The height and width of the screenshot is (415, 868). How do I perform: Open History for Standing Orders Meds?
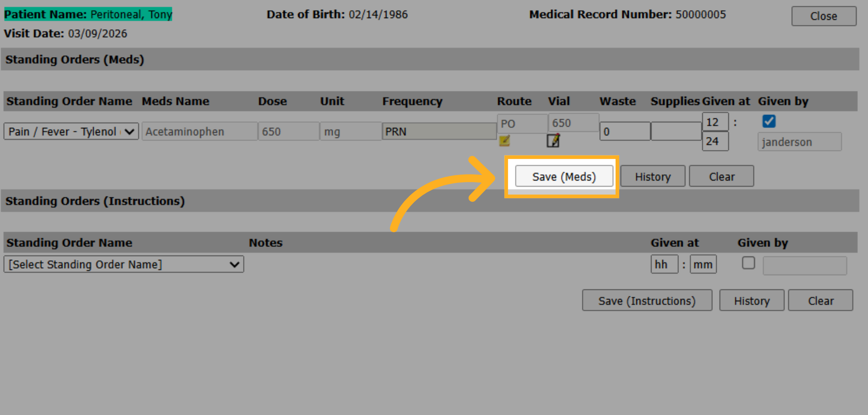[653, 176]
